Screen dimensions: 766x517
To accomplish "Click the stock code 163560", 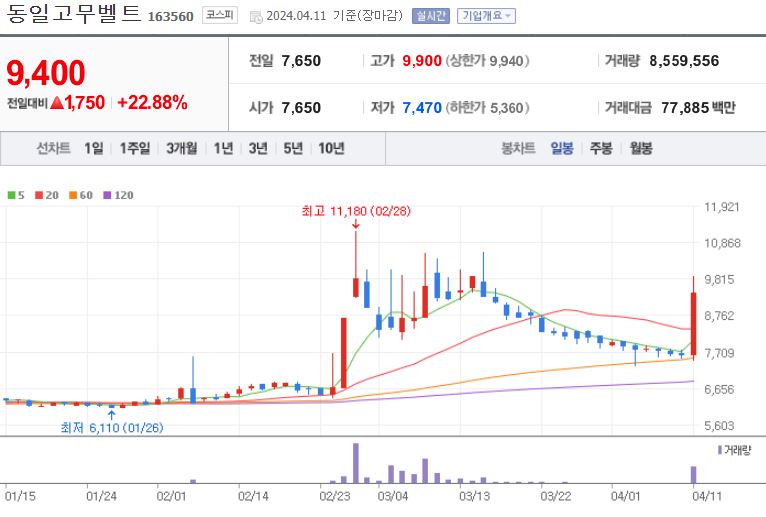I will 170,17.
